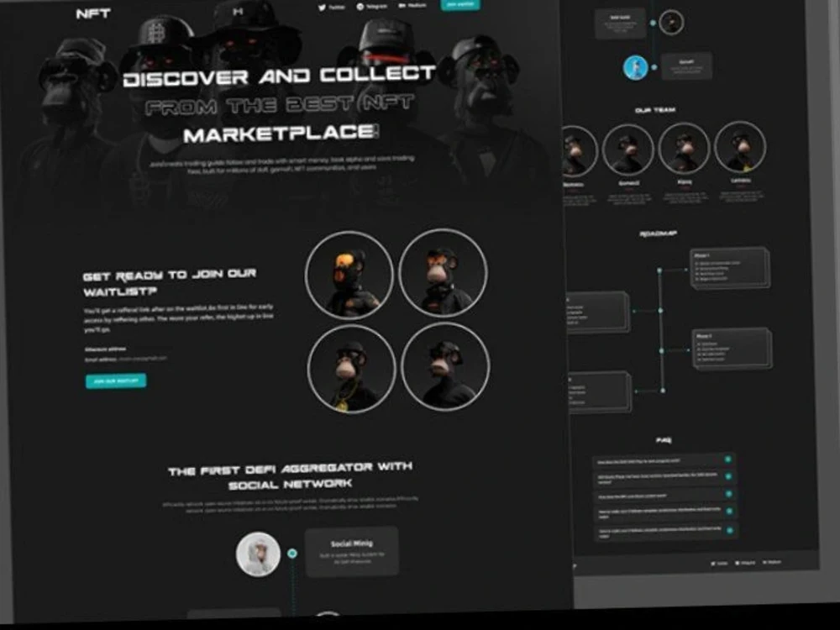Click the "FAQ" section heading
The image size is (840, 630).
coord(664,440)
